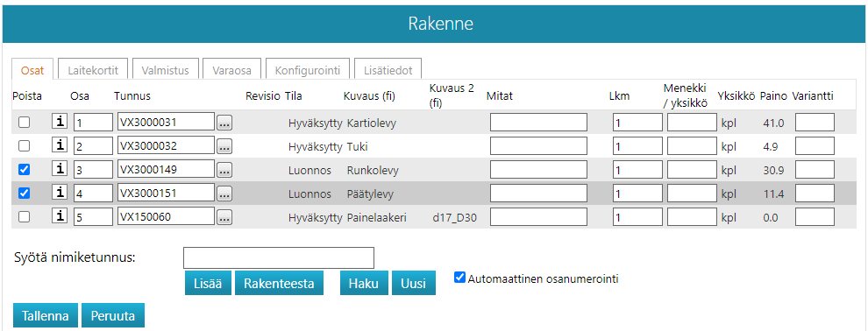
Task: Click the Kartiolevy description text
Action: pyautogui.click(x=372, y=123)
